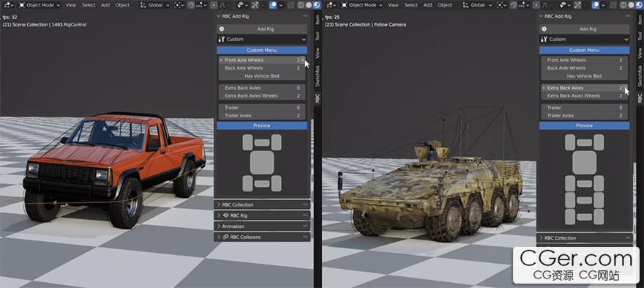This screenshot has width=644, height=288.
Task: Switch to Tool tab in left sidebar
Action: click(317, 36)
